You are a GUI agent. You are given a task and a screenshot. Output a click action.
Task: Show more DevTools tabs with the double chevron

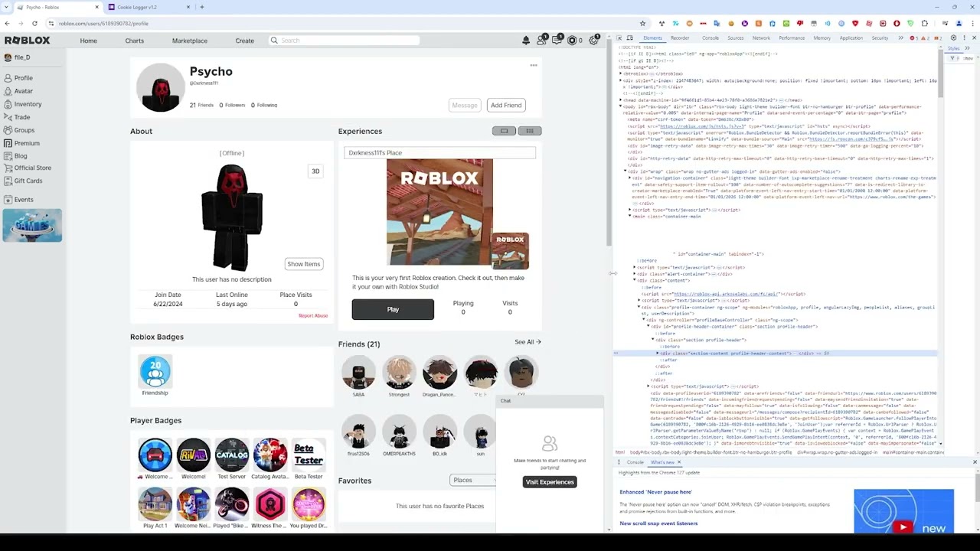pyautogui.click(x=901, y=37)
